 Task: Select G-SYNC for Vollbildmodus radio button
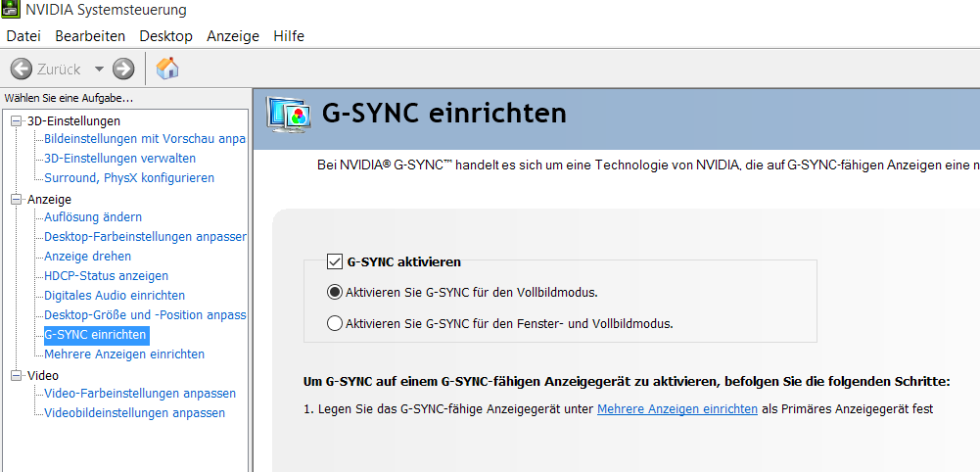point(335,292)
